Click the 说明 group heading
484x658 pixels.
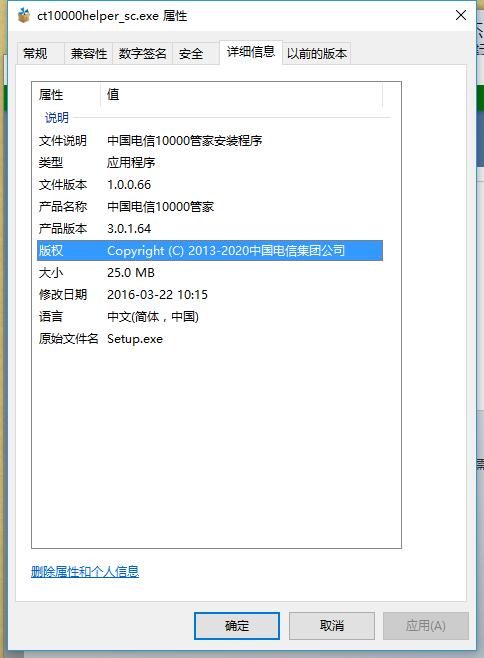(56, 118)
